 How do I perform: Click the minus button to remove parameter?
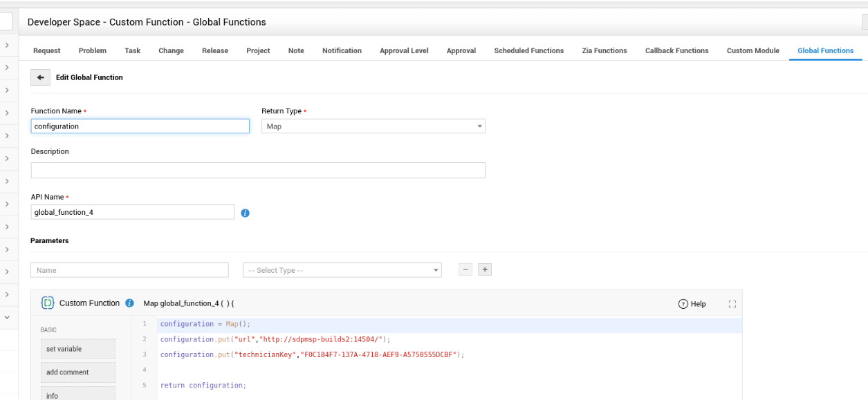465,269
